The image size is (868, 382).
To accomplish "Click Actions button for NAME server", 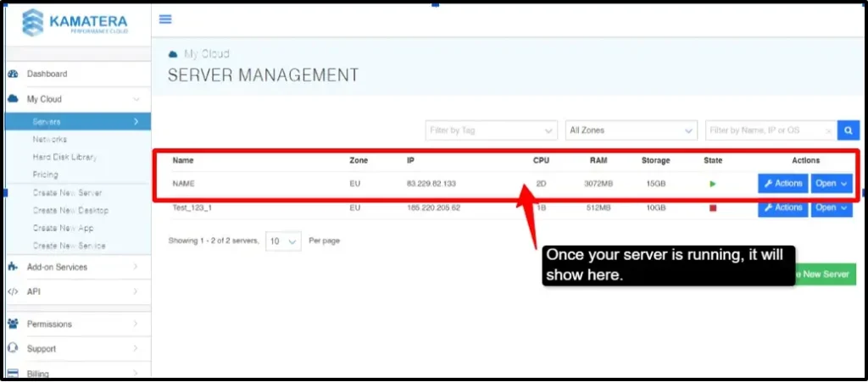I will [782, 184].
